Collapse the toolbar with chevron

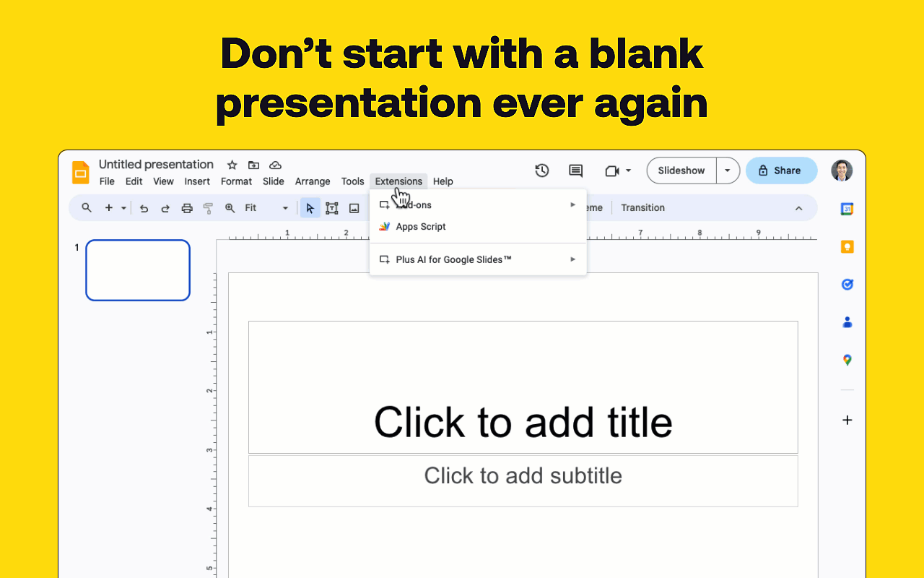[798, 208]
